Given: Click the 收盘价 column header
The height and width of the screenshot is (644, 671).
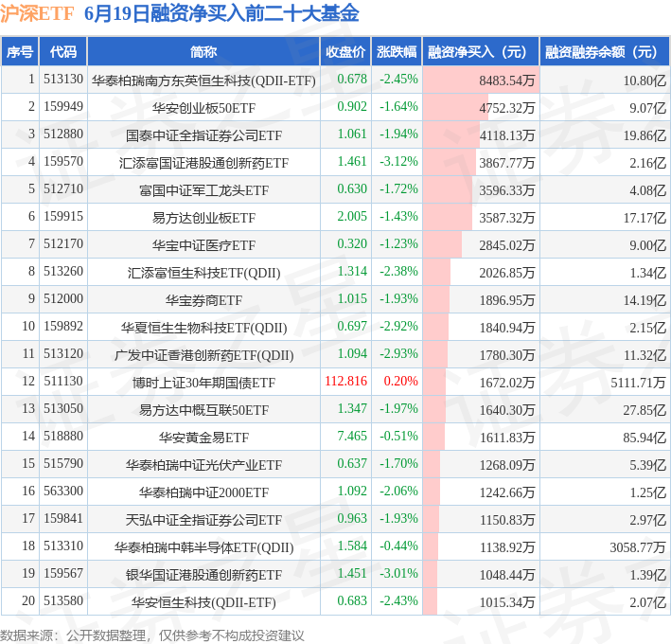Looking at the screenshot, I should point(345,52).
